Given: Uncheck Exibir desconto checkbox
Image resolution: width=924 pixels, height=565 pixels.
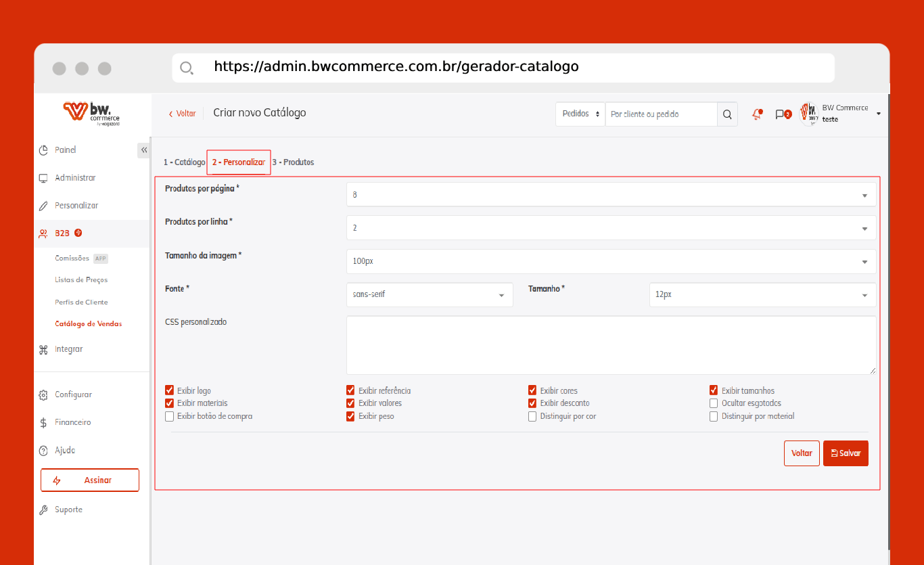Looking at the screenshot, I should click(532, 403).
